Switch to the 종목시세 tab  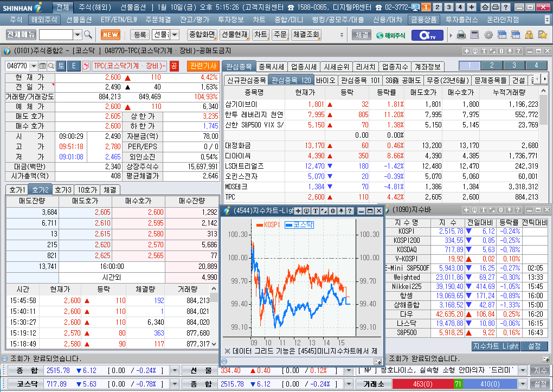(x=271, y=66)
